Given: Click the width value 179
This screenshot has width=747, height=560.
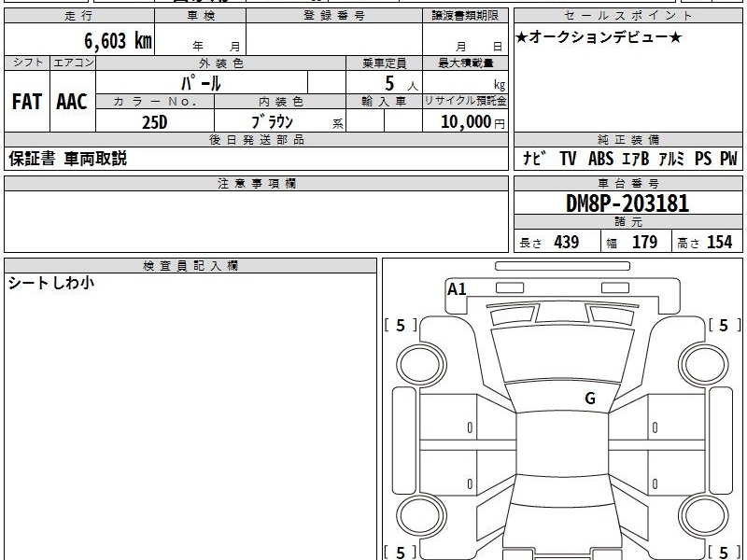Looking at the screenshot, I should 644,242.
